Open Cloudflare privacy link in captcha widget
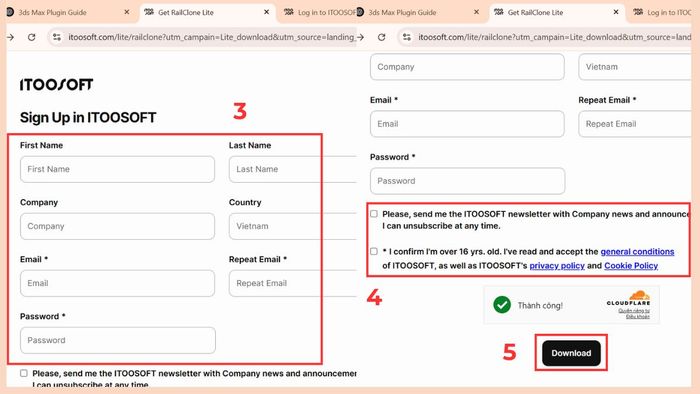 coord(634,311)
